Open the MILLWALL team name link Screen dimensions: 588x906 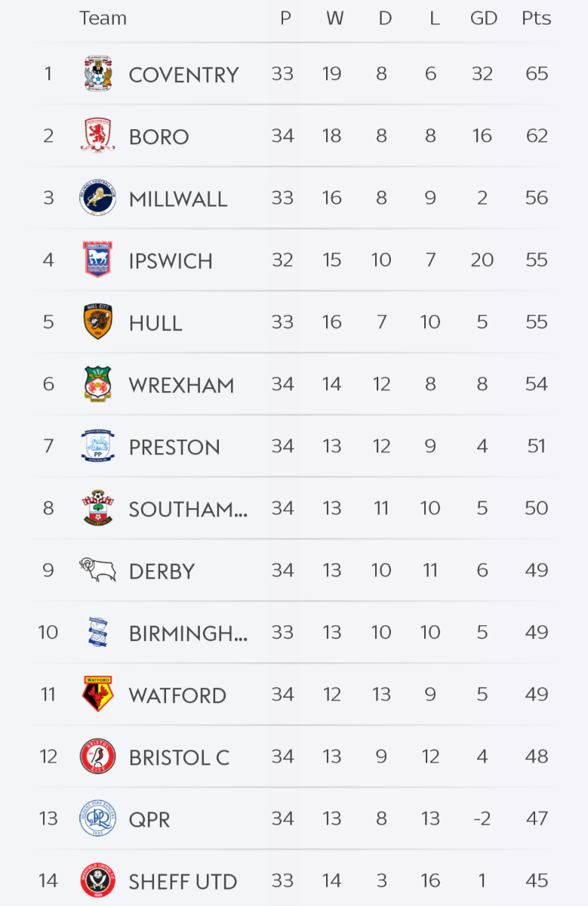tap(178, 199)
